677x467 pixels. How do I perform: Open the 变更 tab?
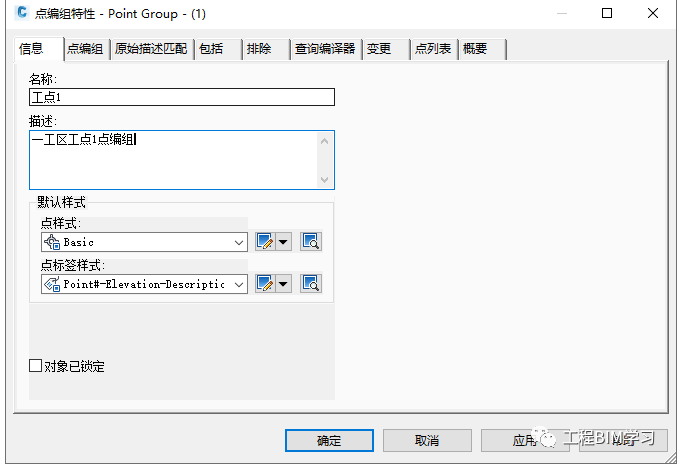386,49
